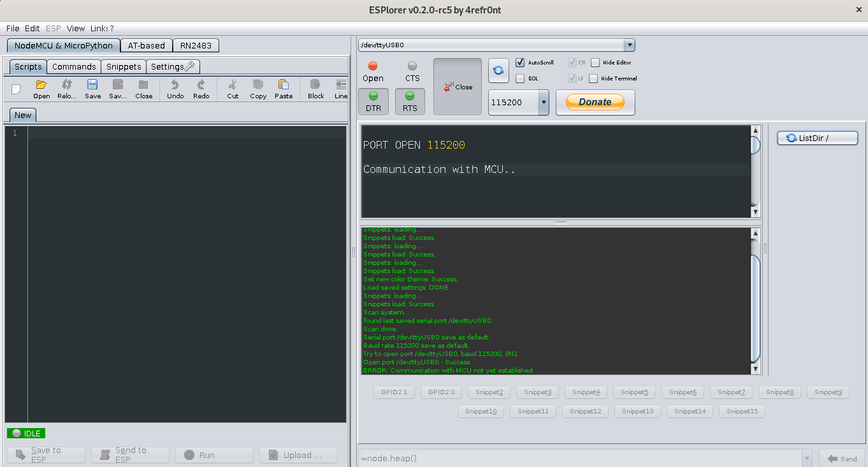Open a script file with Open icon

click(x=41, y=89)
